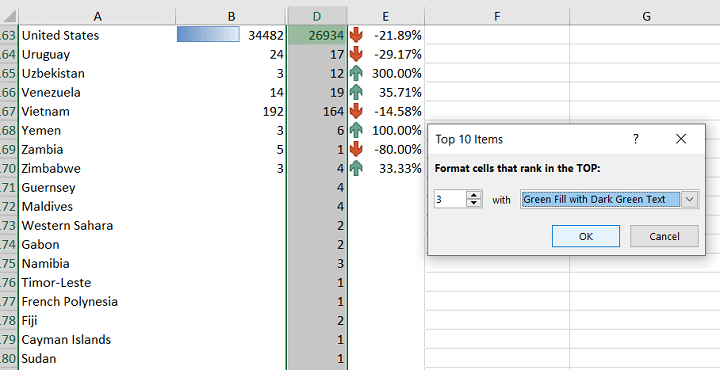This screenshot has width=720, height=370.
Task: Select the Uruguay cell
Action: click(97, 55)
